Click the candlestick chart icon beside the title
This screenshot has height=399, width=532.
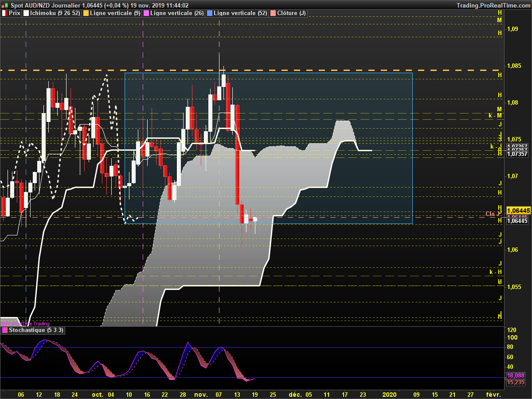coord(4,5)
